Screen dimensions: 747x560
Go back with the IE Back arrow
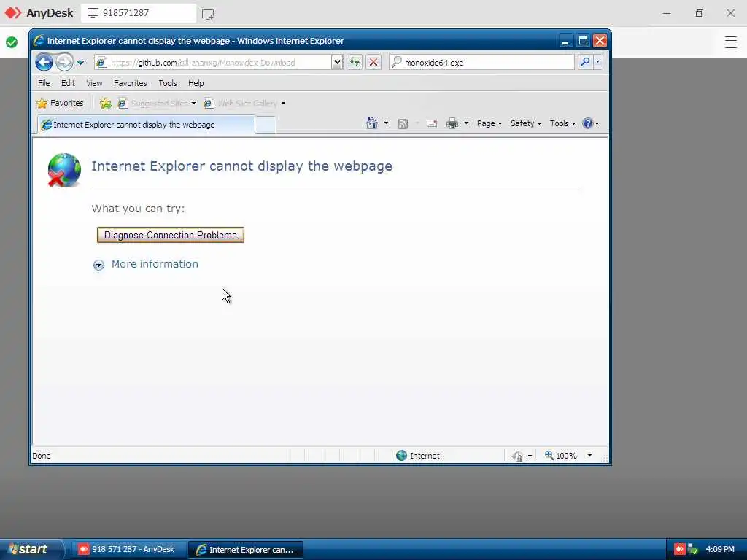coord(44,63)
